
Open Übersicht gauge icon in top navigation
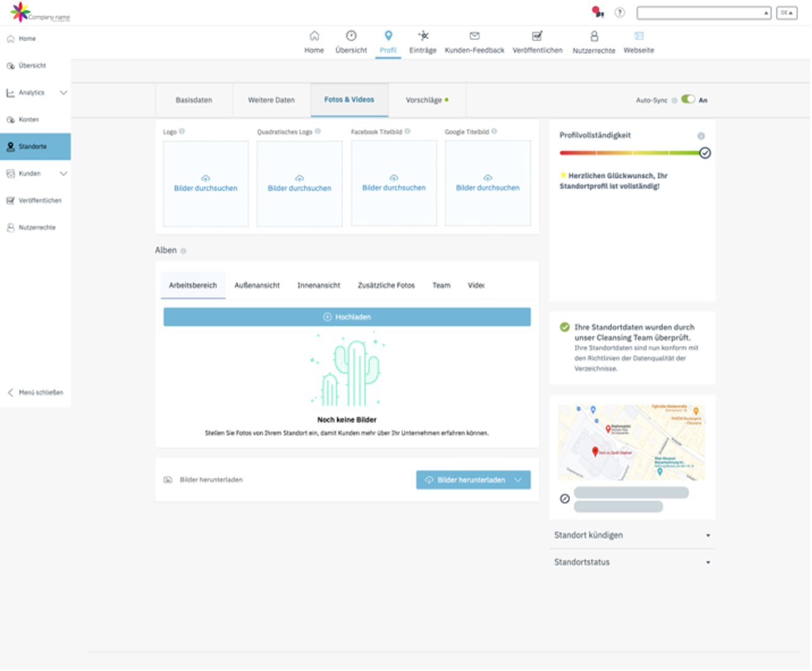point(351,36)
